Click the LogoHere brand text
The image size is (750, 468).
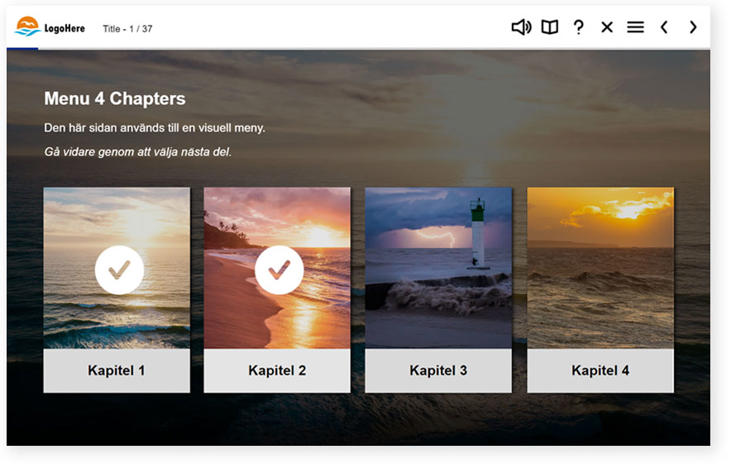[67, 29]
